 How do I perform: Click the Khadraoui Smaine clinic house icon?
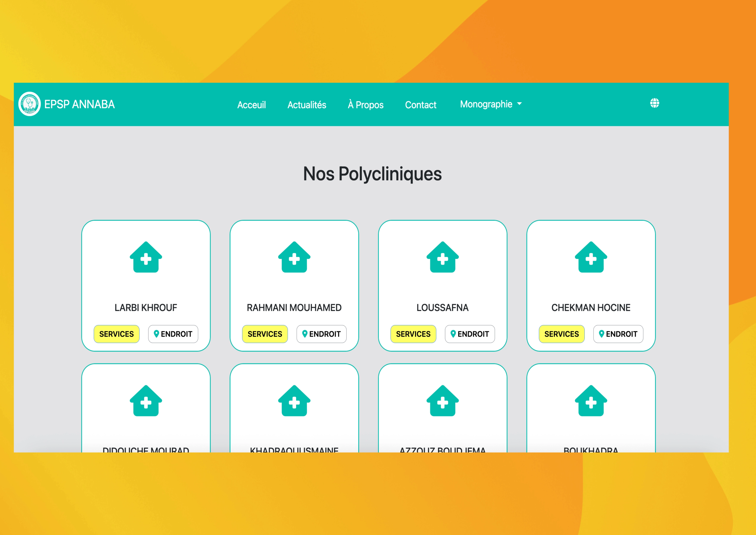(294, 401)
